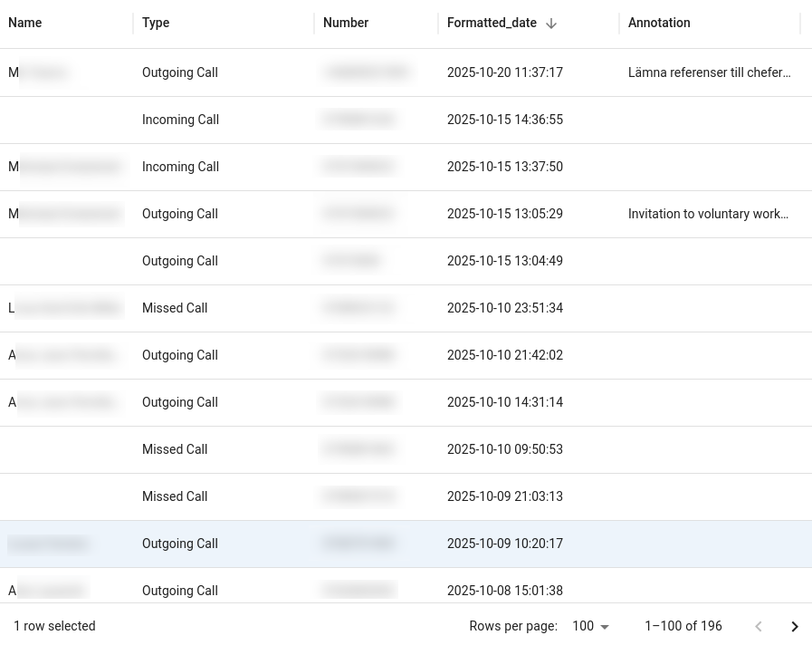This screenshot has height=645, width=812.
Task: Click annotation 'Invitation to voluntary work'
Action: pyautogui.click(x=708, y=214)
